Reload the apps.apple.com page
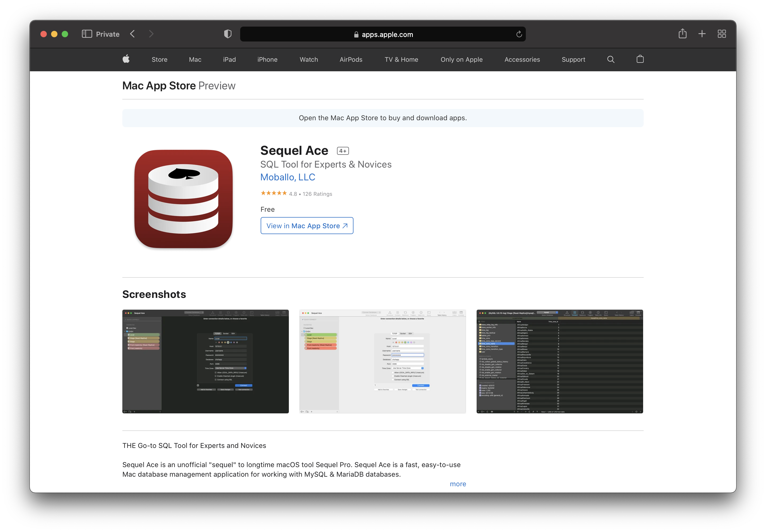The image size is (766, 532). point(519,34)
